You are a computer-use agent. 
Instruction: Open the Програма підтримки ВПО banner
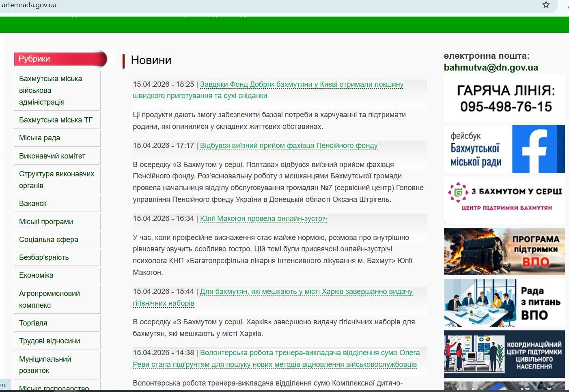click(x=504, y=251)
